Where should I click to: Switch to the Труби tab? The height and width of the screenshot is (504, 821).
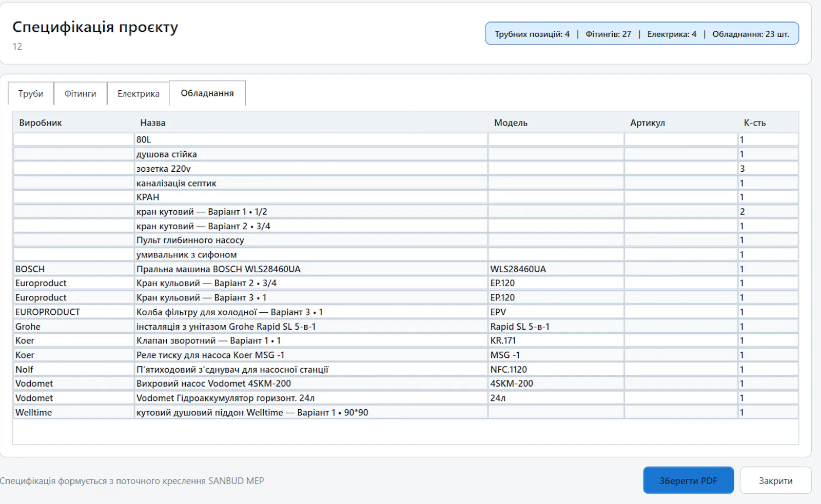[x=31, y=93]
